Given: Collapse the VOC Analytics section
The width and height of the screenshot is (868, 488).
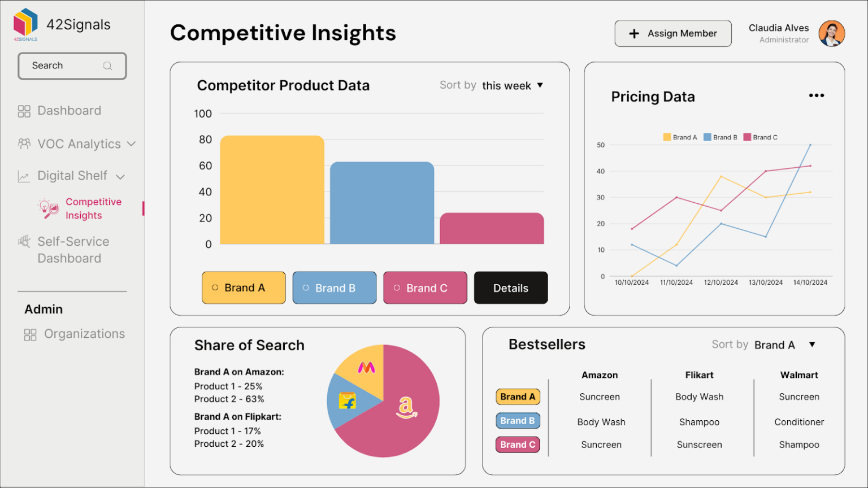Looking at the screenshot, I should [x=132, y=144].
